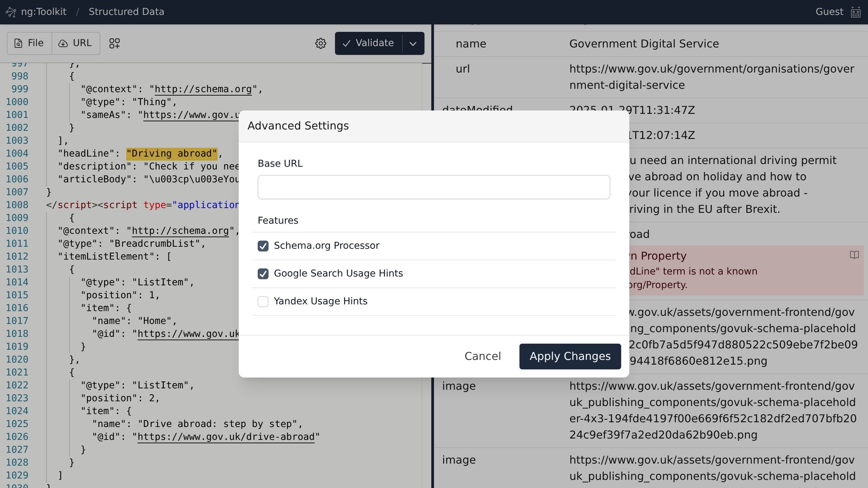Click the add-widgets grid icon
The width and height of the screenshot is (868, 488).
click(x=114, y=43)
